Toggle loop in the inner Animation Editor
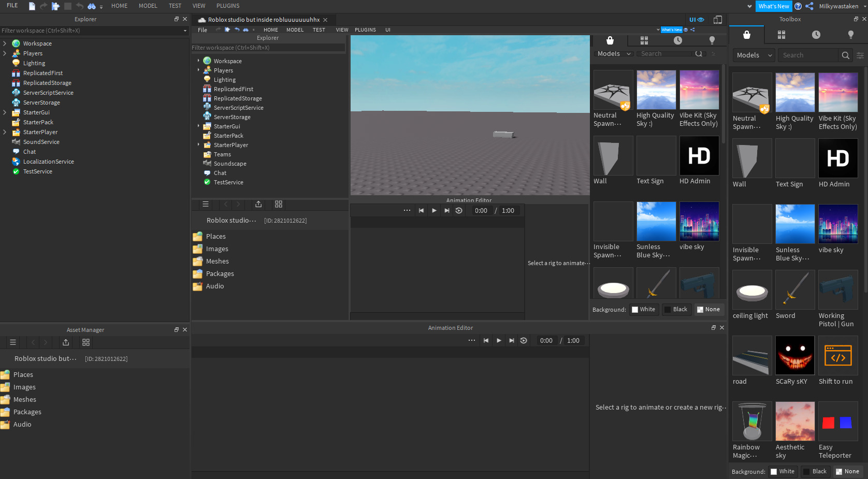This screenshot has width=868, height=479. [x=459, y=211]
